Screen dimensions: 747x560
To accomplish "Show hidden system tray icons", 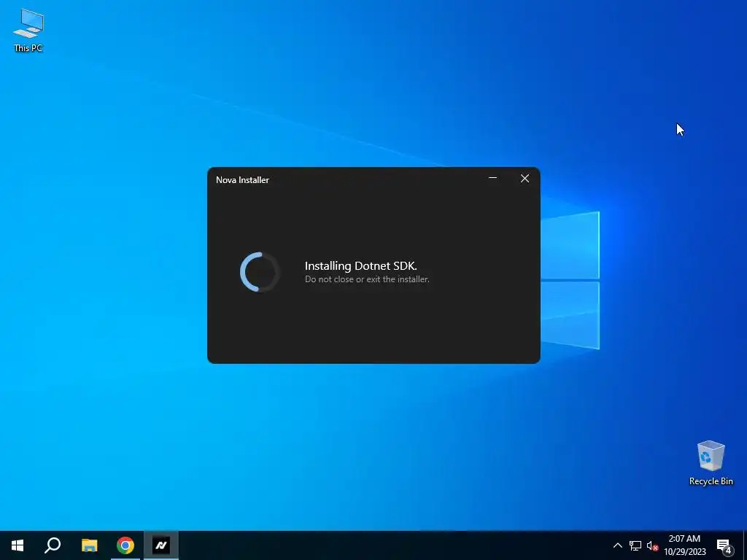I will pos(617,545).
